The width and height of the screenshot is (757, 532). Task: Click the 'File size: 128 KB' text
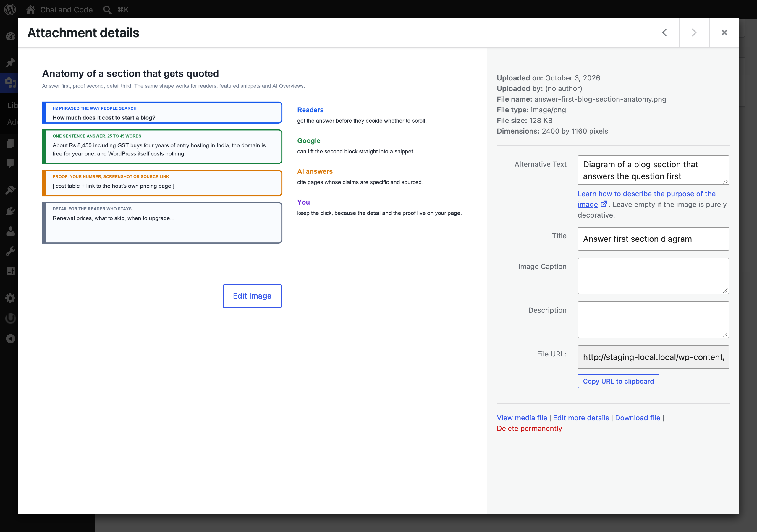525,120
